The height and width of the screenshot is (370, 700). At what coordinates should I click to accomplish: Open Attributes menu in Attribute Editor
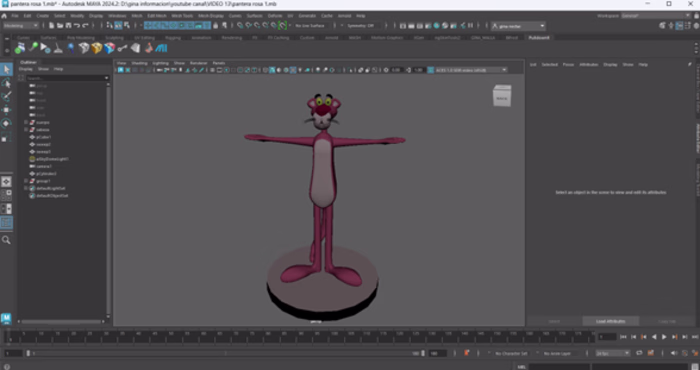click(x=588, y=65)
